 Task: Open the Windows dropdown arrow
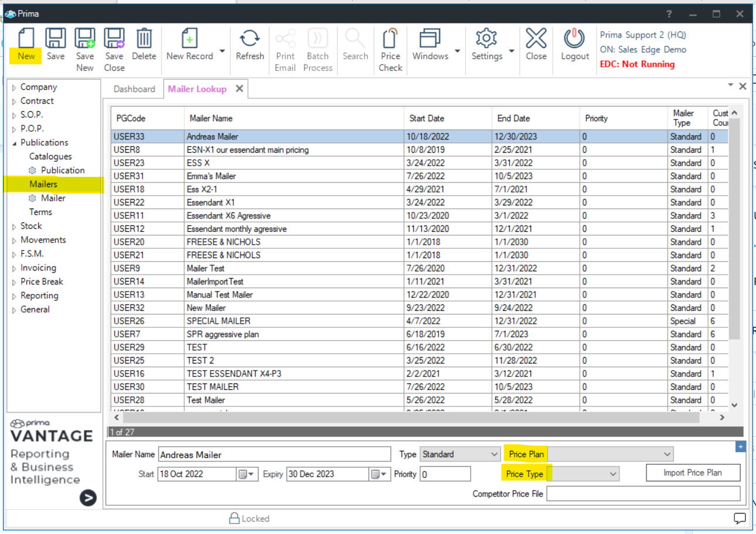tap(457, 52)
